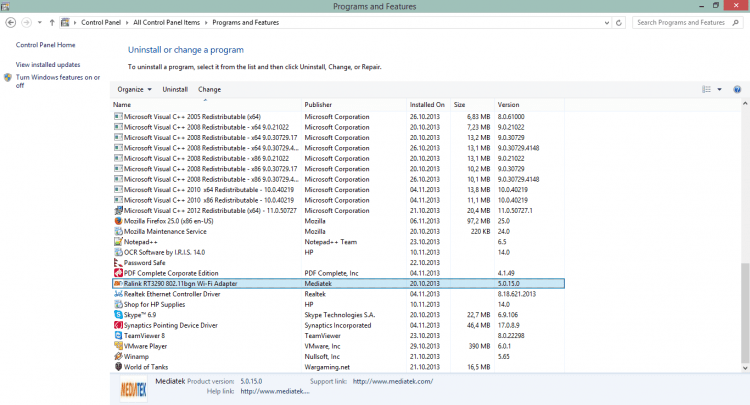The height and width of the screenshot is (405, 750).
Task: Click the 390 MB size cell
Action: [480, 346]
